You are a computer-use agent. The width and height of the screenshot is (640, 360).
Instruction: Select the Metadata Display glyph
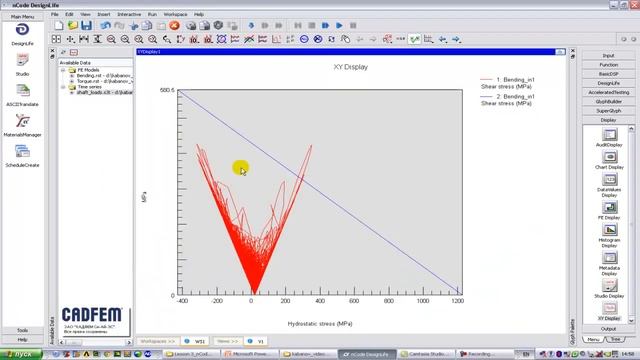[x=609, y=264]
